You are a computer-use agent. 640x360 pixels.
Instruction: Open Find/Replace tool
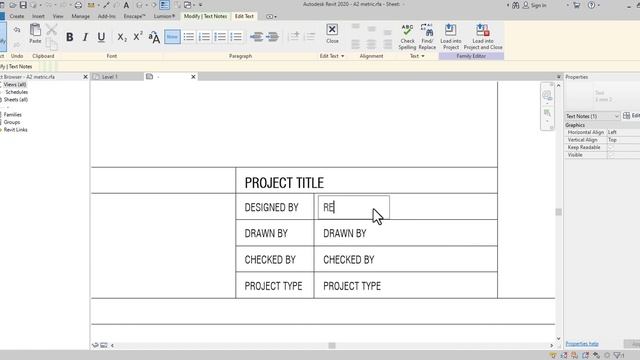427,37
